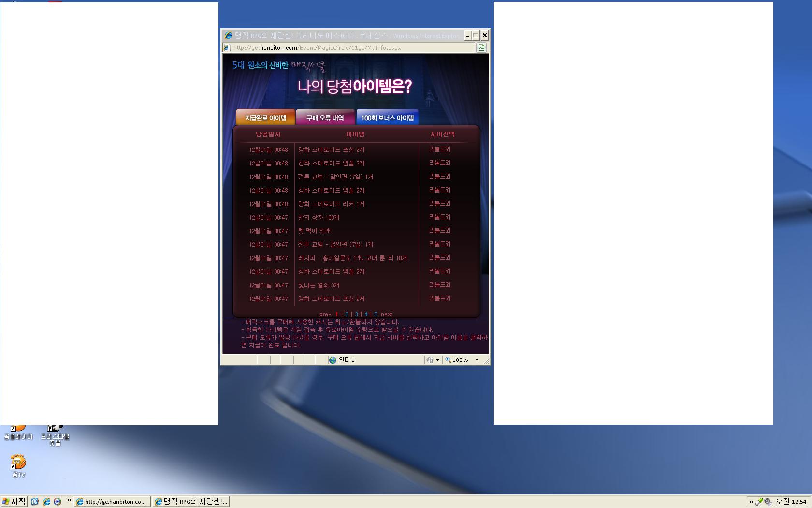
Task: Click the volume speaker tray icon
Action: coord(768,502)
